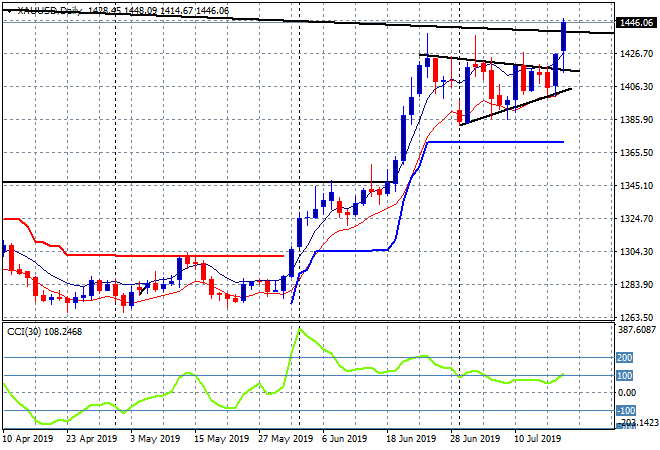Select the last blue breakout candlestick
The width and height of the screenshot is (660, 450).
(564, 37)
